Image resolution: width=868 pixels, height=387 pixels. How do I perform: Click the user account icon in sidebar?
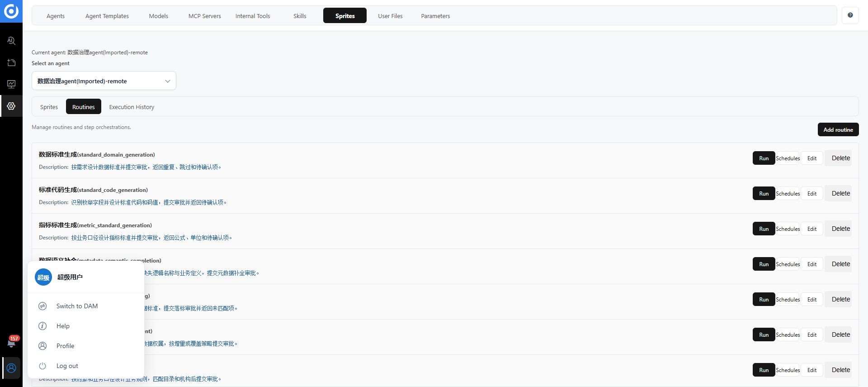point(11,368)
